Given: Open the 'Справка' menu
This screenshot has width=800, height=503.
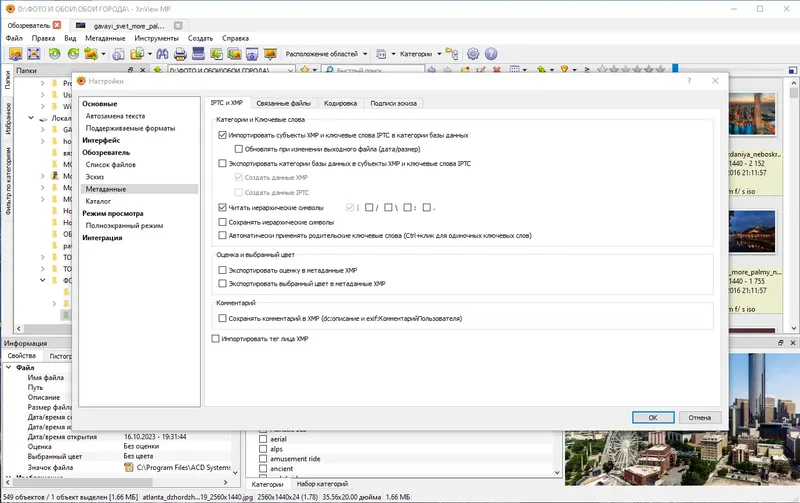Looking at the screenshot, I should click(x=235, y=38).
